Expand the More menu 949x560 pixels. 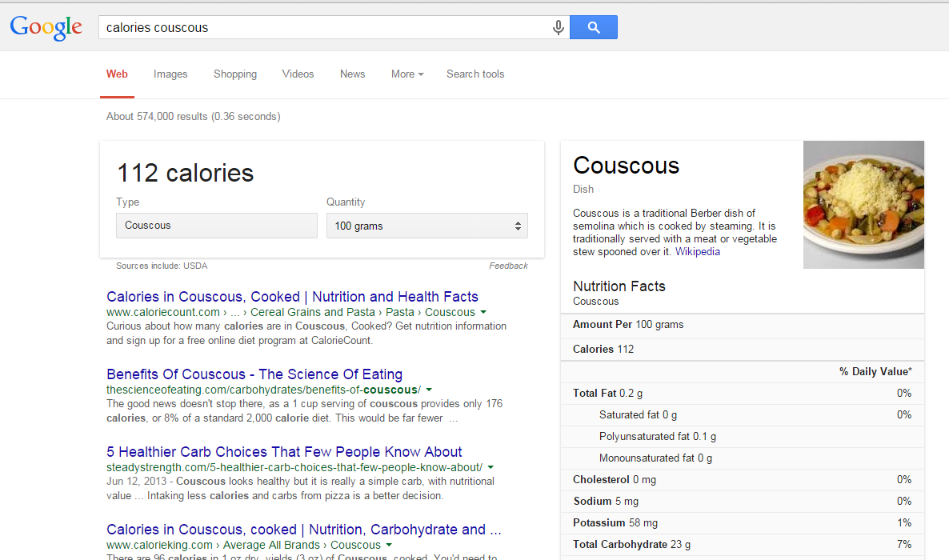[407, 74]
